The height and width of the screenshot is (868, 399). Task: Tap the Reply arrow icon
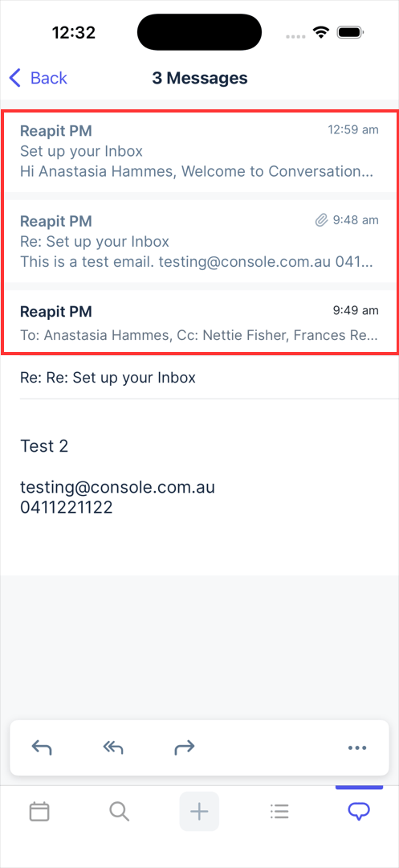pyautogui.click(x=42, y=748)
